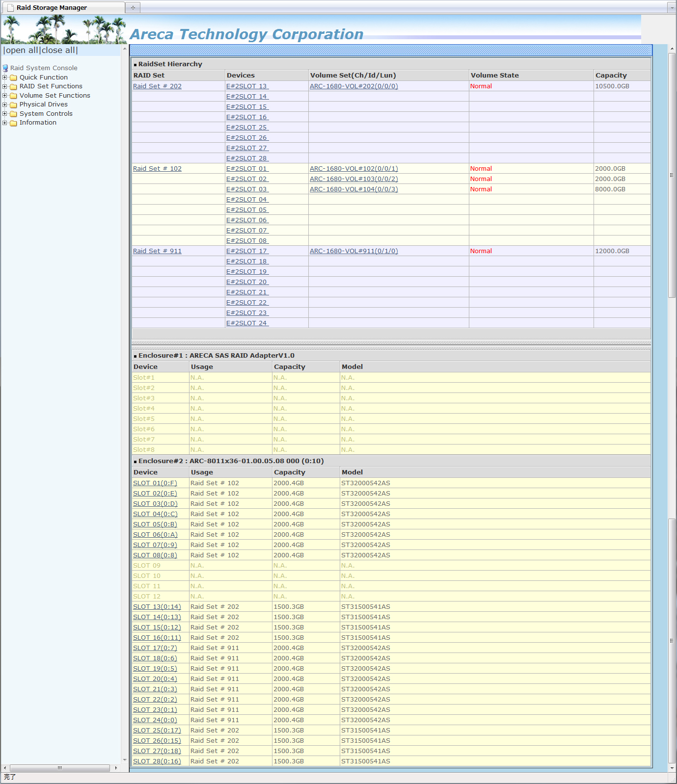677x784 pixels.
Task: Open volume ARC-1680-VOL#104(0/0/3) link
Action: point(353,189)
